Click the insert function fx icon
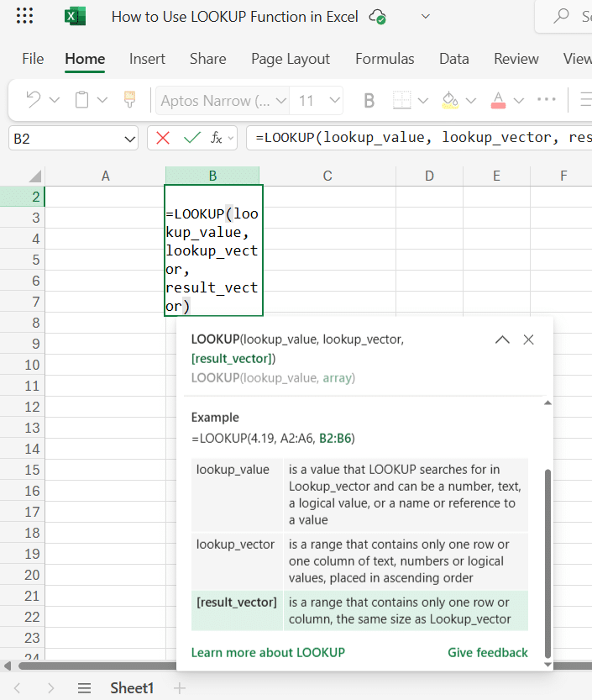The height and width of the screenshot is (700, 592). tap(217, 138)
